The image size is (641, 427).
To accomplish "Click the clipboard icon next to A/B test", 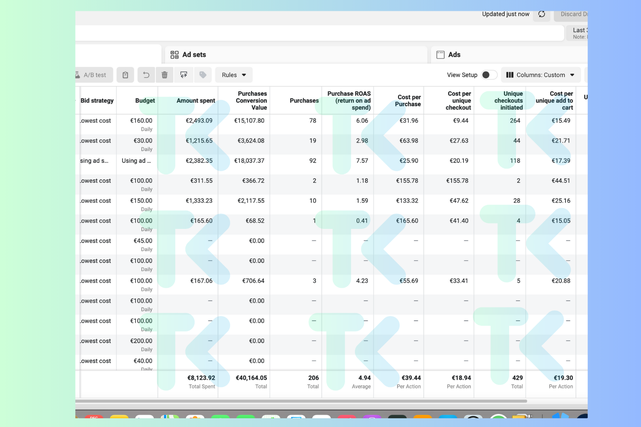I will tap(125, 75).
